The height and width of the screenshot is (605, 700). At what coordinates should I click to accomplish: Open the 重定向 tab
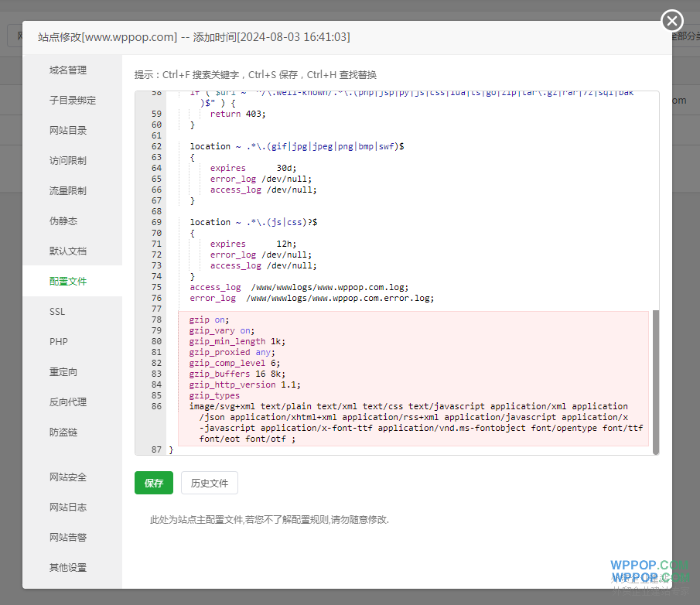coord(63,372)
